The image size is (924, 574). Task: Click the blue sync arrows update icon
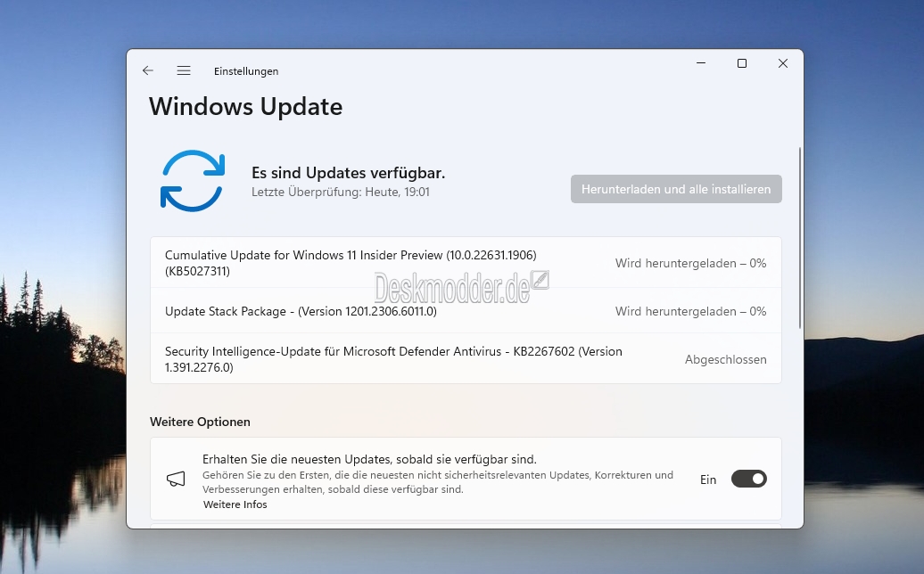193,181
